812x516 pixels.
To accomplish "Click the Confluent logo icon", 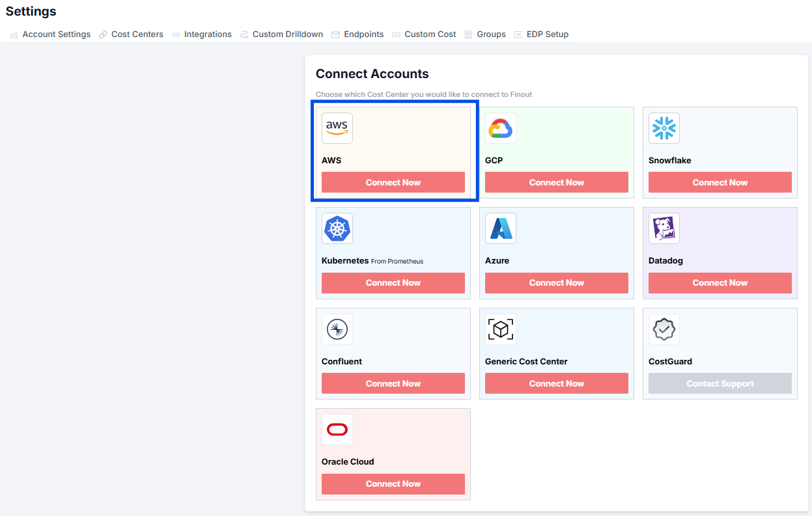I will pyautogui.click(x=337, y=329).
